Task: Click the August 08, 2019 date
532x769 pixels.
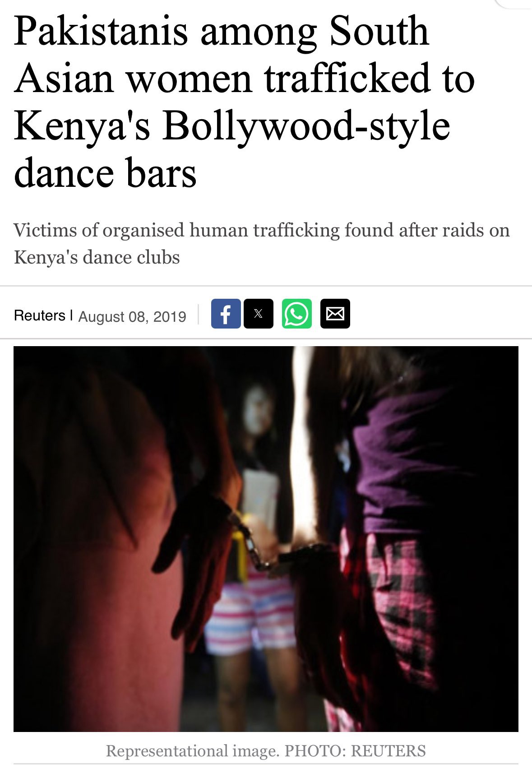Action: [132, 316]
